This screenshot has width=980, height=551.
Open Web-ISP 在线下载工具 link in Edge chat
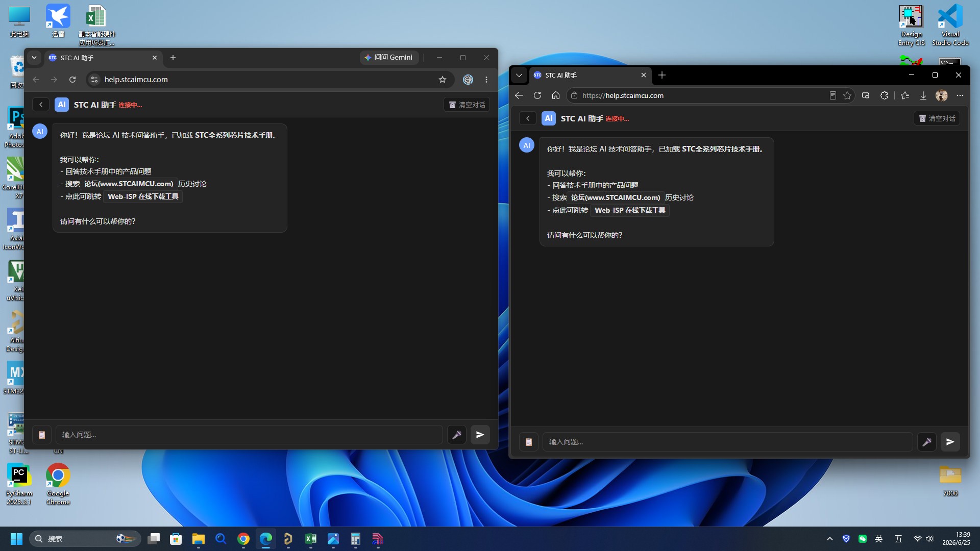tap(630, 210)
